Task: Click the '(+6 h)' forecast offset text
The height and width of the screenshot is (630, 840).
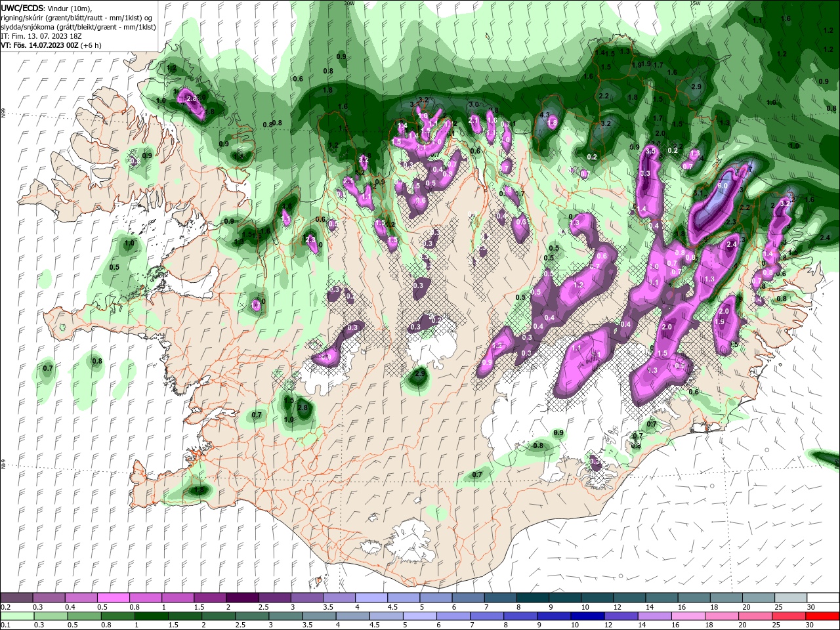Action: [x=91, y=45]
